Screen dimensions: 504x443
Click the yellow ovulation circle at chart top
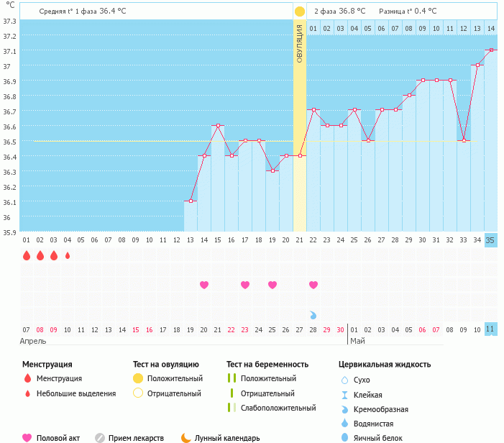pyautogui.click(x=299, y=12)
